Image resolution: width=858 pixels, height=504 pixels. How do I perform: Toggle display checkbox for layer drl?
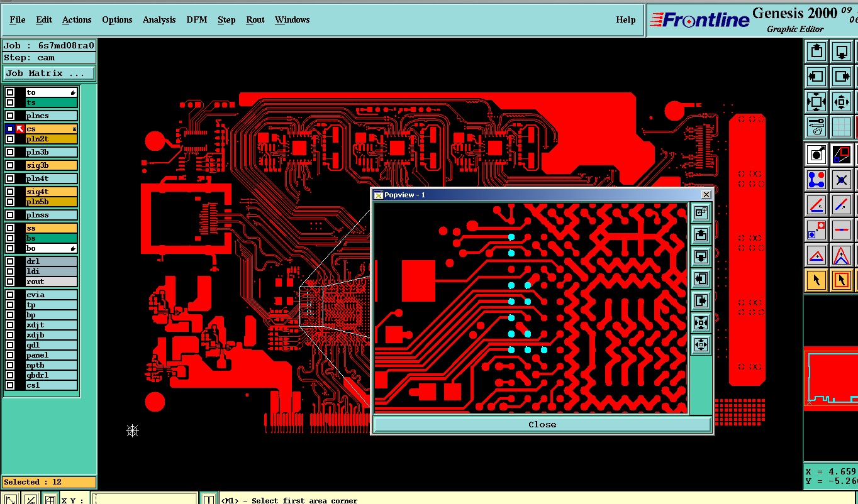[x=10, y=261]
